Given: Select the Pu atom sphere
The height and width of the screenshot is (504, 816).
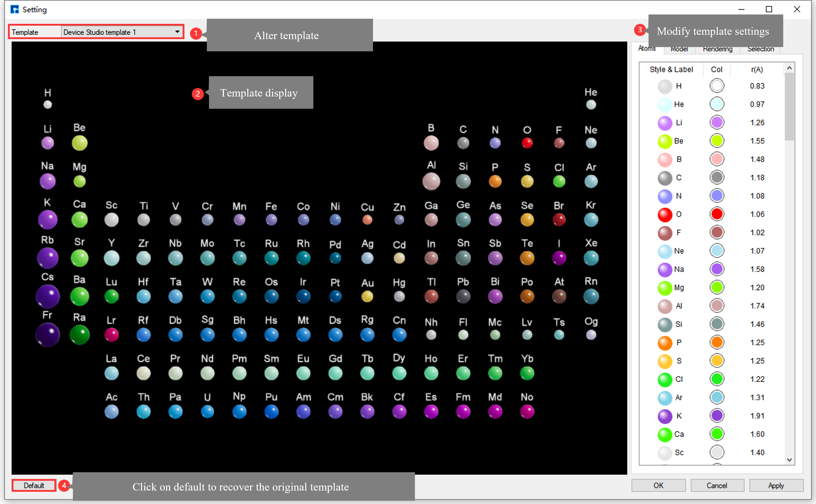Looking at the screenshot, I should (271, 412).
